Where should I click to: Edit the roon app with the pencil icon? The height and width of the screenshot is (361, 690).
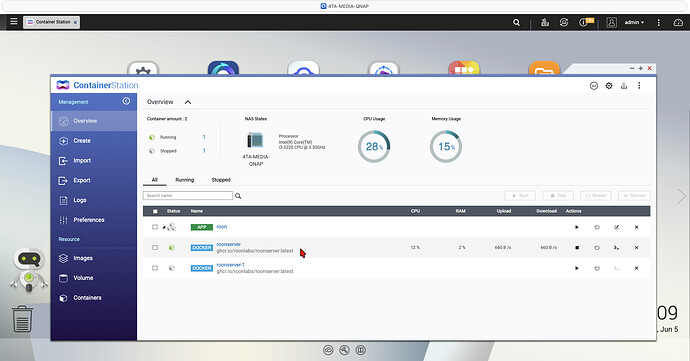pyautogui.click(x=617, y=227)
